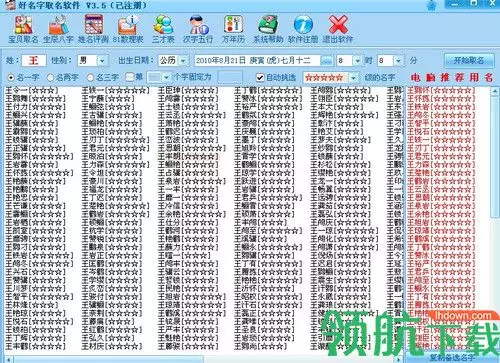The height and width of the screenshot is (363, 500).
Task: Click the 姓 surname input field
Action: click(34, 61)
